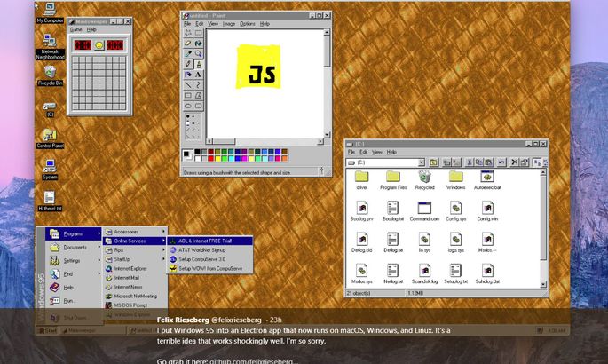Expand the Documents submenu in Start menu
Image resolution: width=608 pixels, height=364 pixels.
(74, 248)
